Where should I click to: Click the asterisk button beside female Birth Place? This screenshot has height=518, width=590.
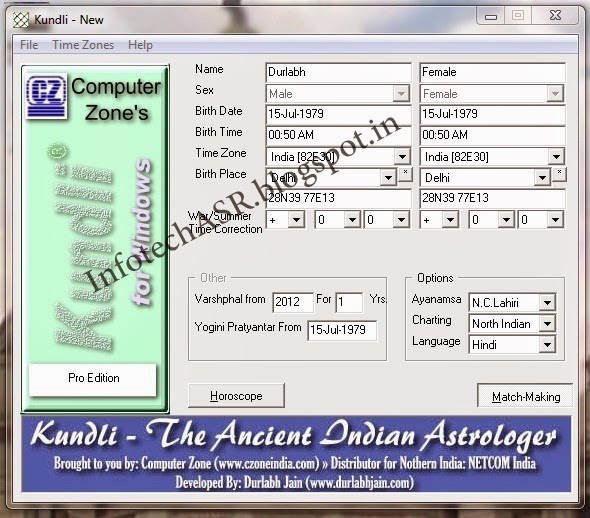click(x=560, y=174)
